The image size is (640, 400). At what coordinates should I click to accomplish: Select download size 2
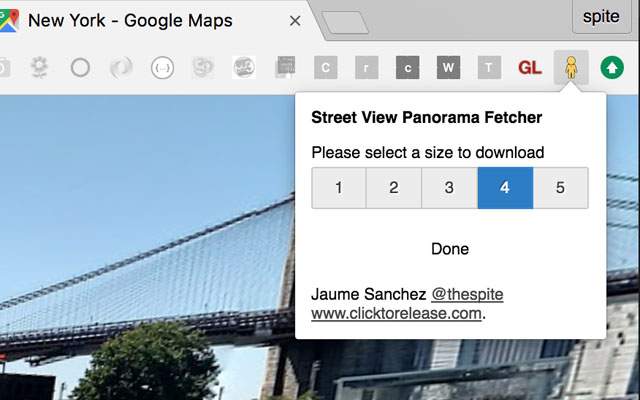[394, 188]
